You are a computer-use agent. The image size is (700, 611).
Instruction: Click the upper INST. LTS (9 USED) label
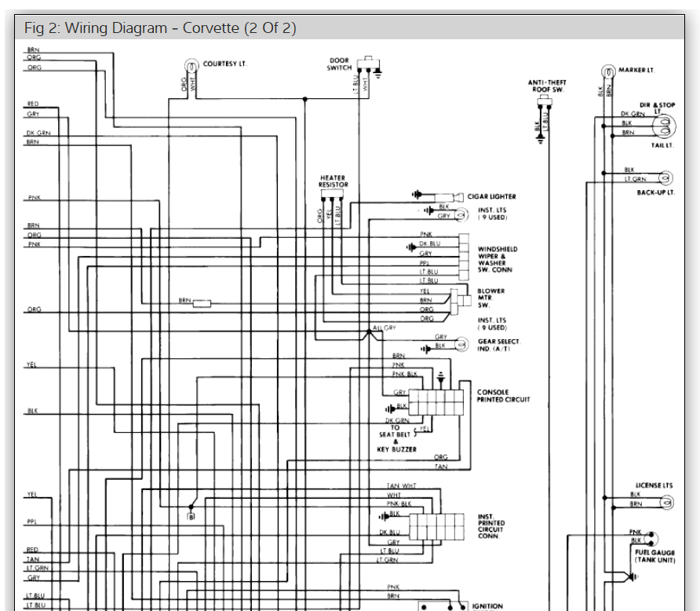(x=492, y=214)
